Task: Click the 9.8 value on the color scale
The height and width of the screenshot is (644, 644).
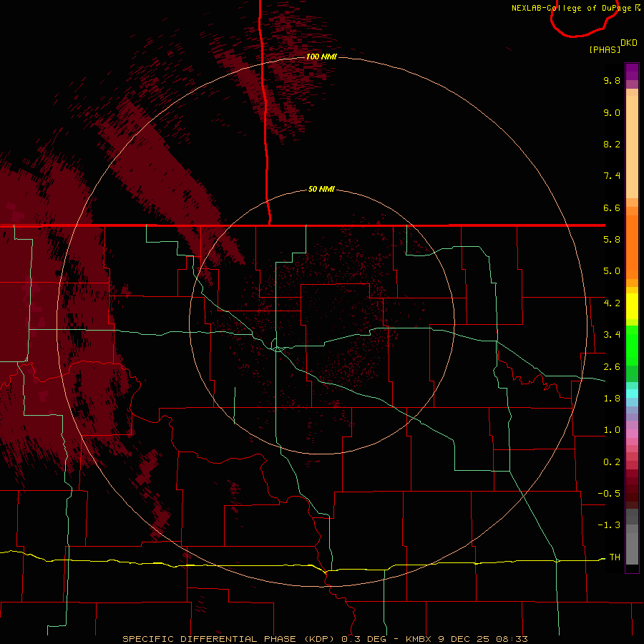Action: point(612,80)
